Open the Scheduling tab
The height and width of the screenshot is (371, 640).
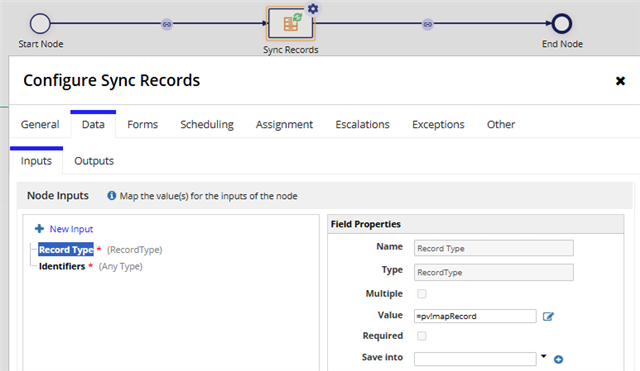click(x=207, y=124)
